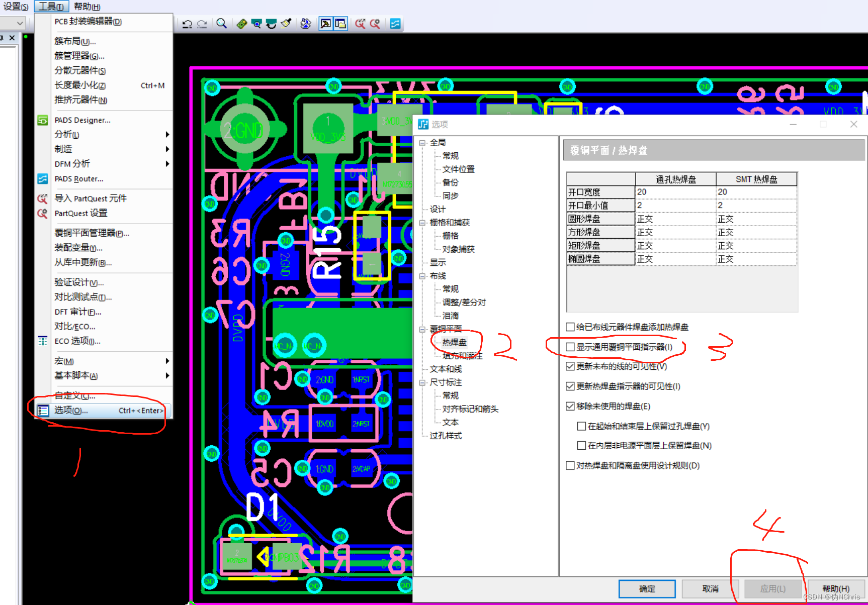Click the 选项 menu entry icon
The width and height of the screenshot is (868, 605).
tap(43, 411)
